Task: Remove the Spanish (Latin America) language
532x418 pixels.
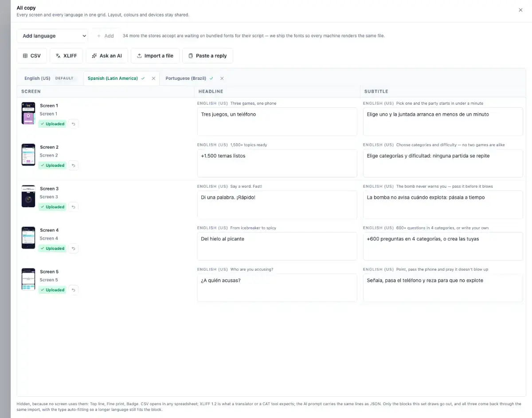Action: (x=153, y=79)
